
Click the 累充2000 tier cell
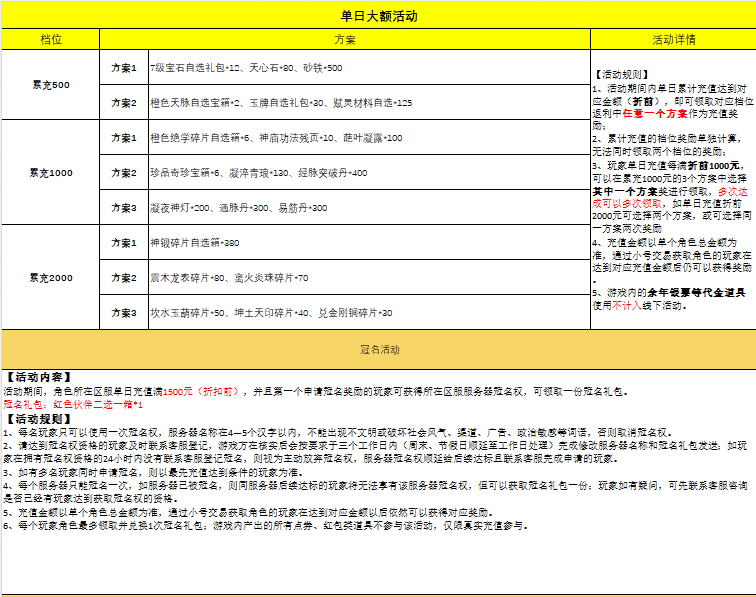tap(50, 277)
